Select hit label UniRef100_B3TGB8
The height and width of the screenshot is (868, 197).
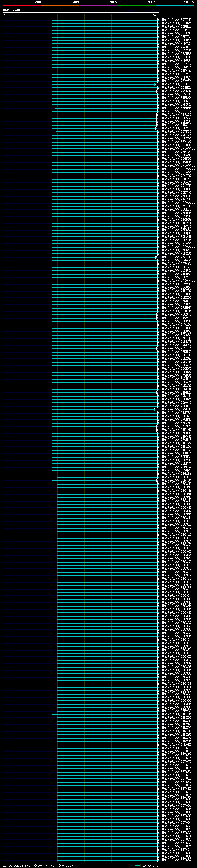pyautogui.click(x=176, y=856)
